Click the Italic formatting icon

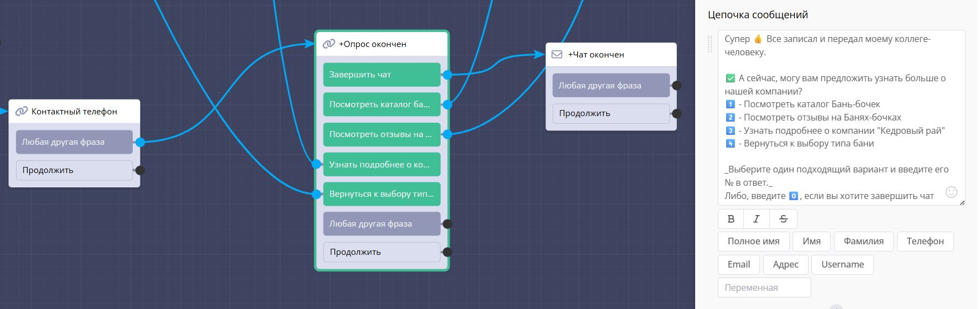click(x=757, y=219)
